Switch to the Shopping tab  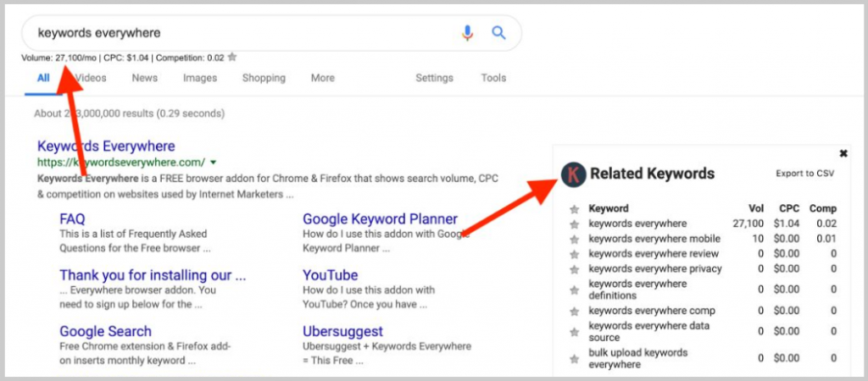[264, 78]
